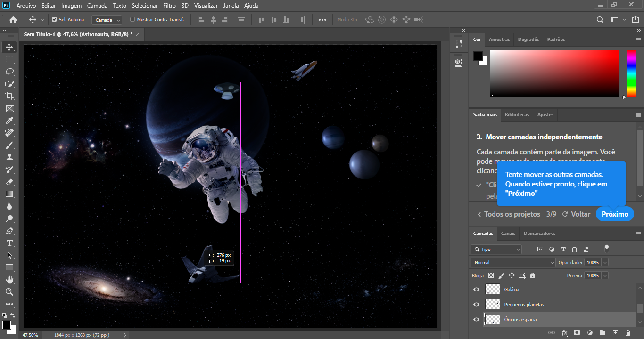The height and width of the screenshot is (339, 644).
Task: Switch to the Canais tab
Action: [508, 233]
